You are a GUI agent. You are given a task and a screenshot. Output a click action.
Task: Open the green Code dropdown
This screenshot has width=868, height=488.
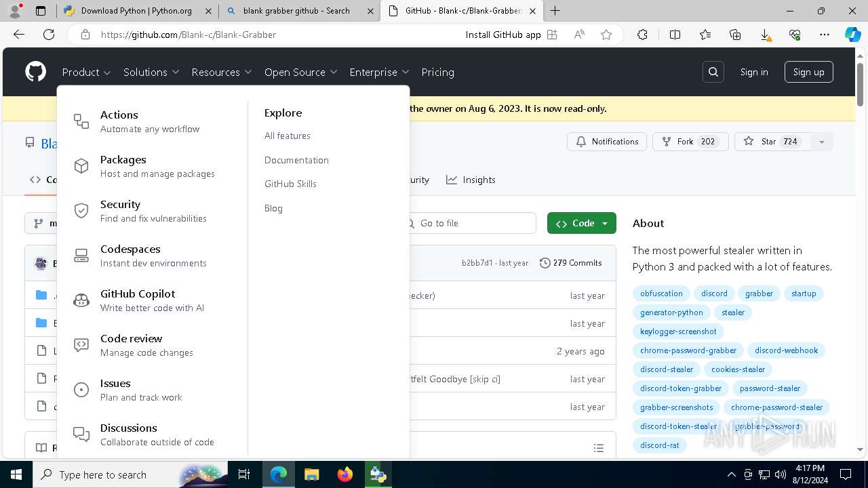(x=582, y=223)
